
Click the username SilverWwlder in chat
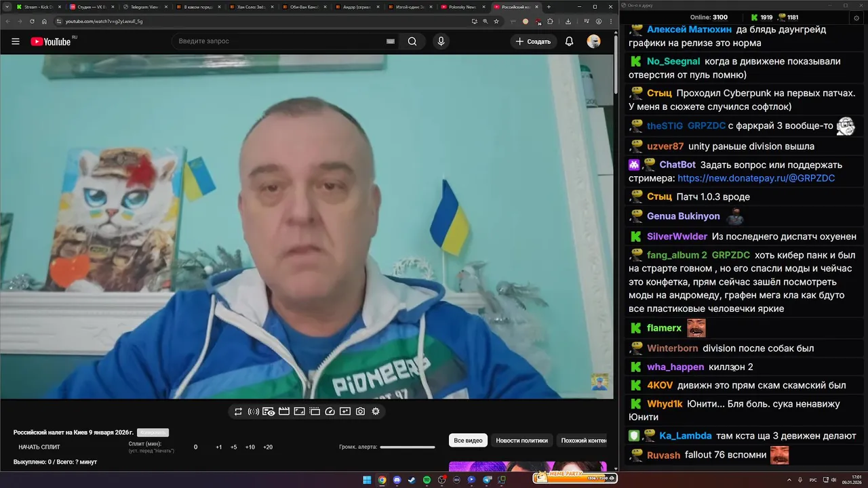tap(677, 237)
